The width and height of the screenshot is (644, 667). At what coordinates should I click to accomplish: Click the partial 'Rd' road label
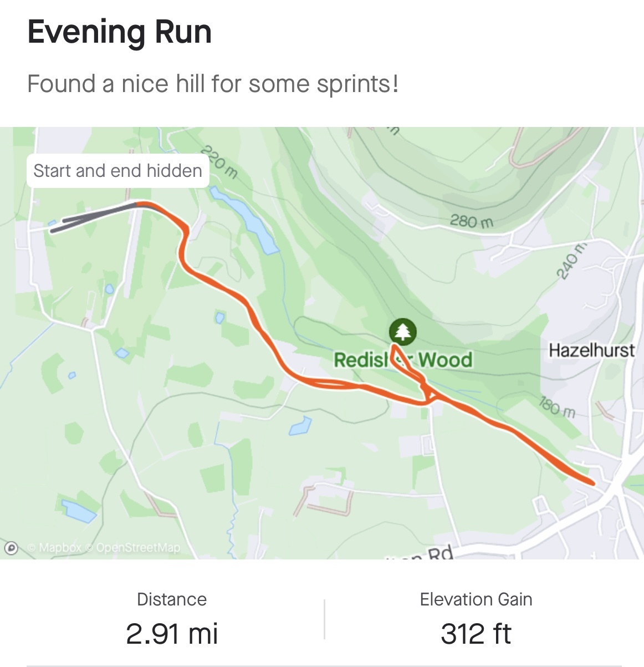[441, 553]
